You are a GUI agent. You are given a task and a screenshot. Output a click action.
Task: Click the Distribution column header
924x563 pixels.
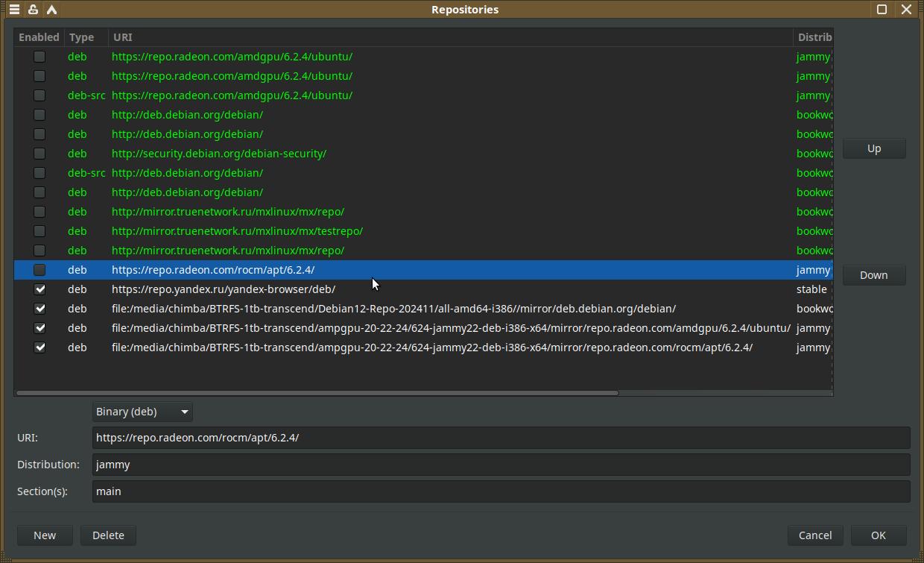pos(813,37)
